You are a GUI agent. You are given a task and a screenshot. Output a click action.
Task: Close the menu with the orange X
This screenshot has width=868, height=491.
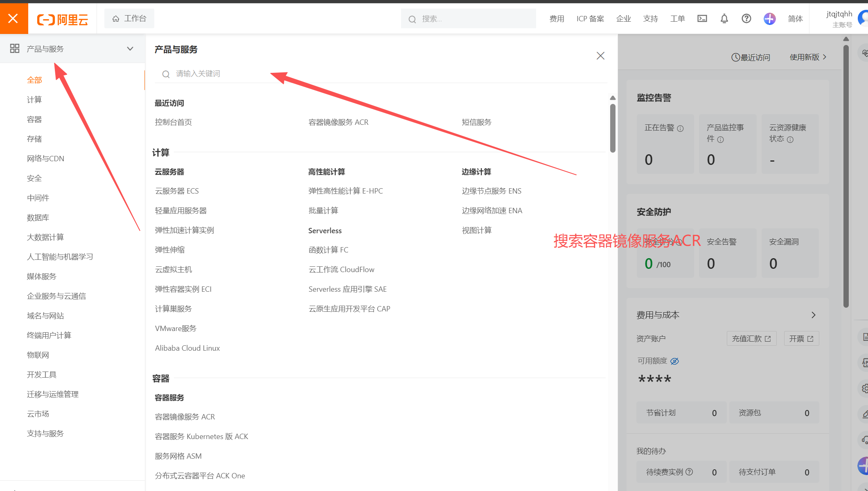pyautogui.click(x=14, y=18)
